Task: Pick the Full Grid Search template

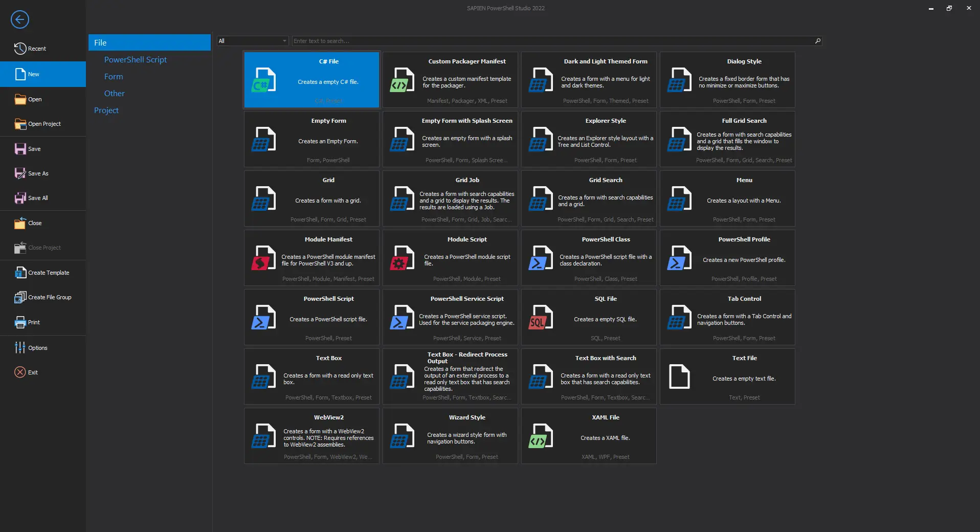Action: (x=727, y=139)
